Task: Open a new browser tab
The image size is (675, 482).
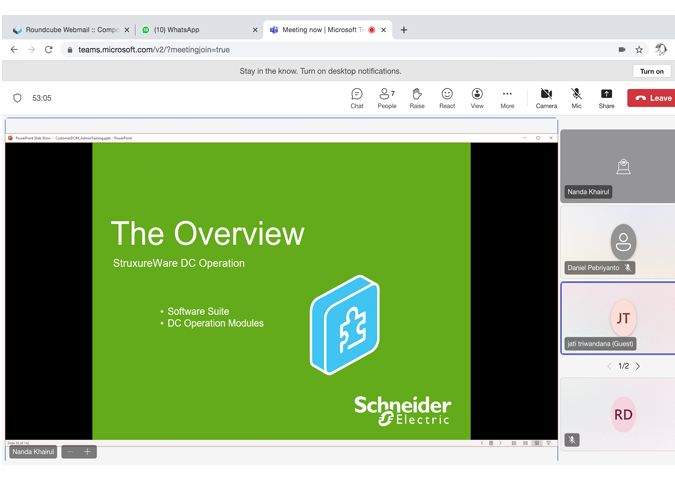Action: click(x=404, y=30)
